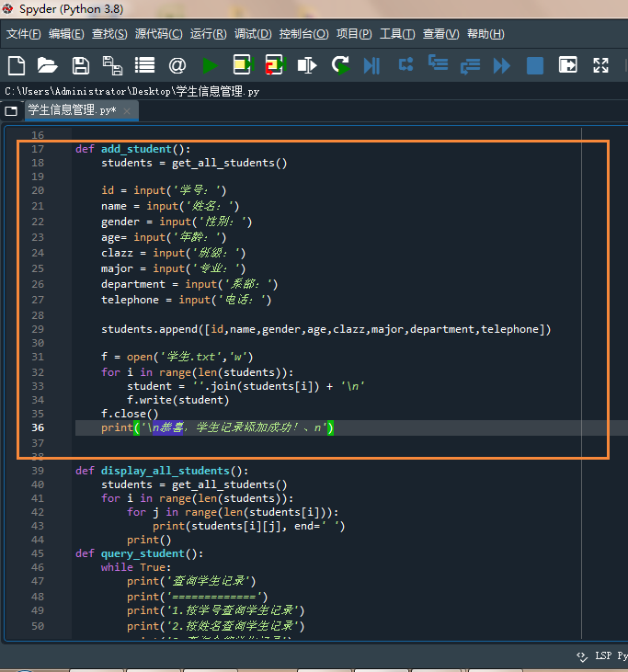
Task: Run the current cell icon
Action: click(x=243, y=64)
